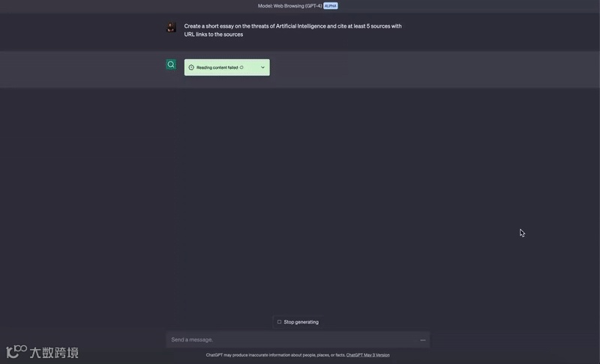Click the text 'URL links to the sources'
Image resolution: width=600 pixels, height=364 pixels.
pyautogui.click(x=214, y=34)
